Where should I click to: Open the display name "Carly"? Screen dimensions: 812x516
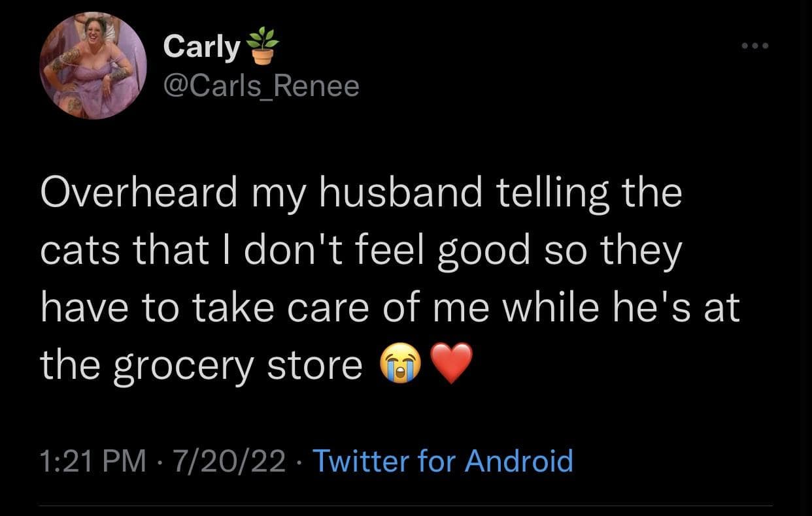[201, 47]
